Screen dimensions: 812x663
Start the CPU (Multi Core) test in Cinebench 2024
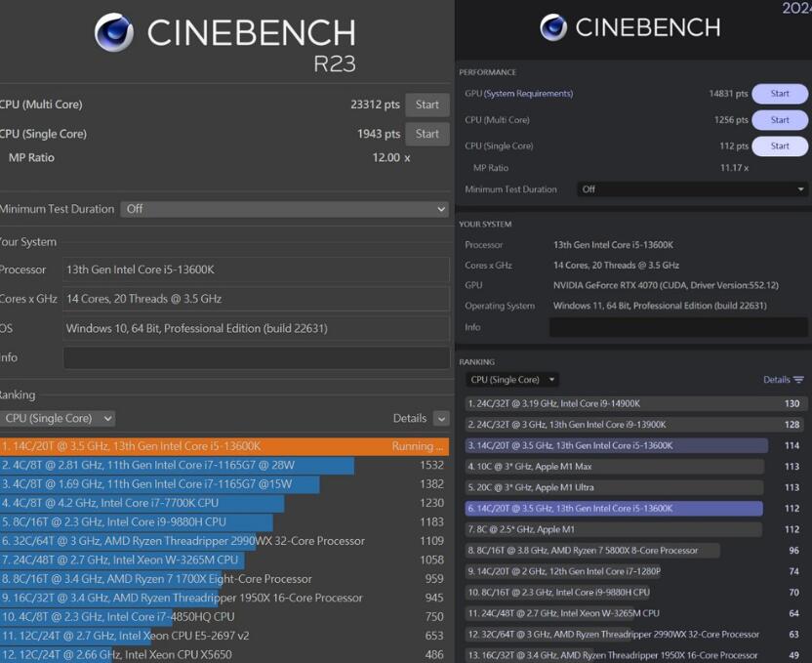click(x=780, y=120)
